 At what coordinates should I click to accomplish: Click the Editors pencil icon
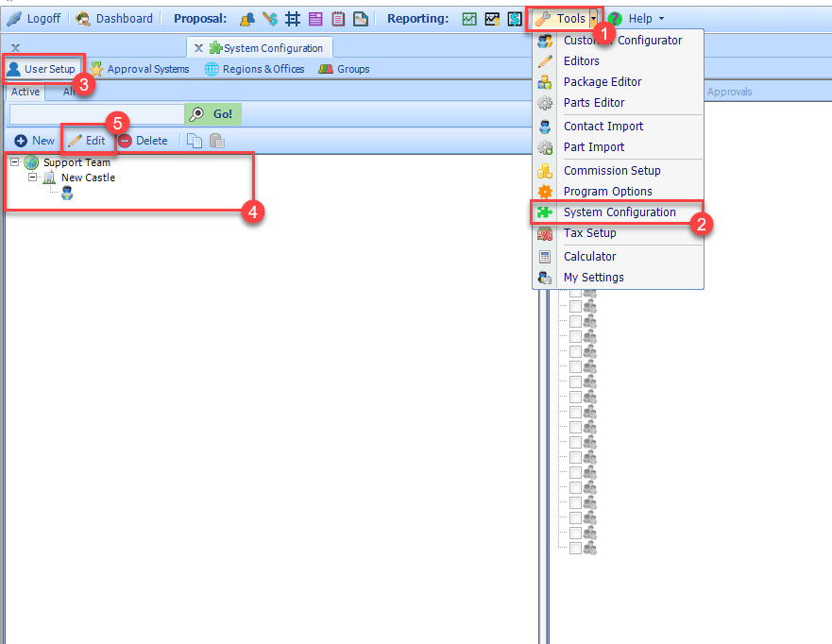tap(545, 61)
